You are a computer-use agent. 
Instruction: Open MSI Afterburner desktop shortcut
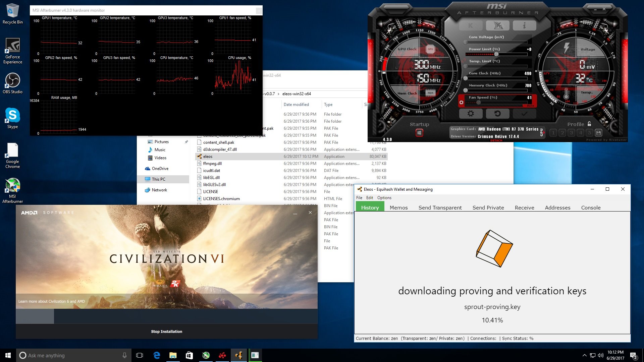tap(12, 190)
